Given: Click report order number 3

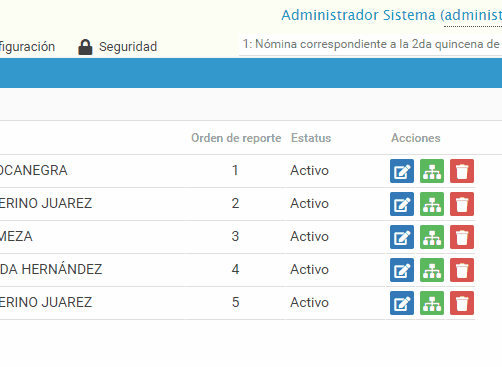Looking at the screenshot, I should (x=235, y=236).
